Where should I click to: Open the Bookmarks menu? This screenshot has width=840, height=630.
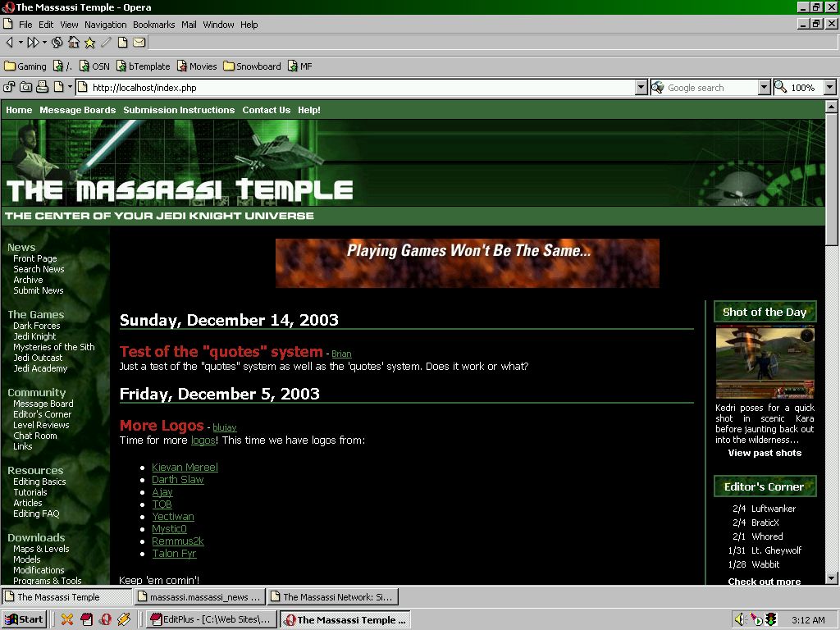[153, 25]
